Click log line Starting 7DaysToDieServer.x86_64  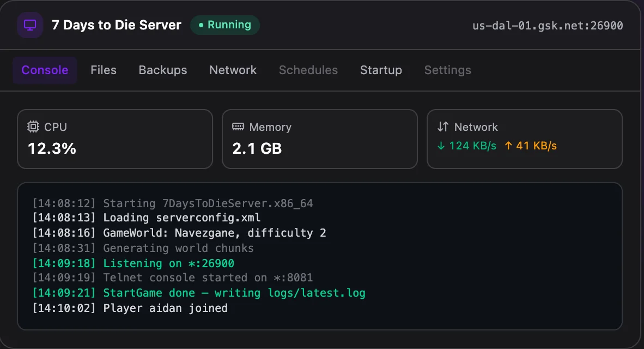(173, 203)
